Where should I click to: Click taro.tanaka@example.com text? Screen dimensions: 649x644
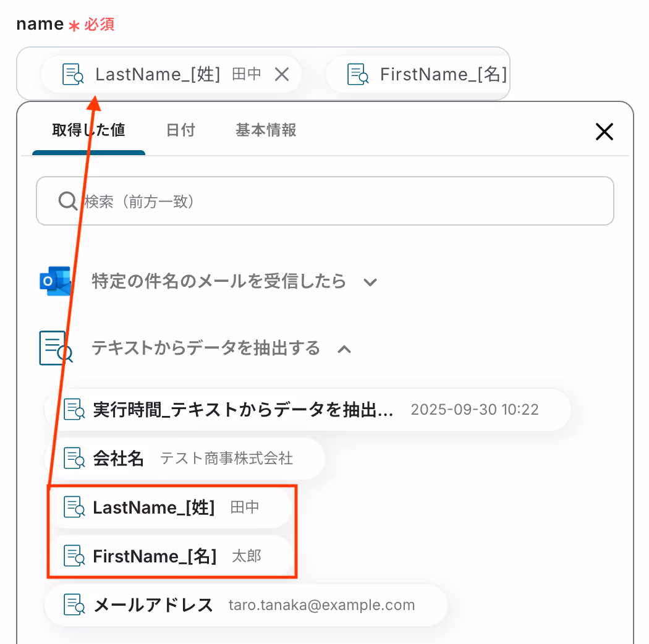click(321, 605)
